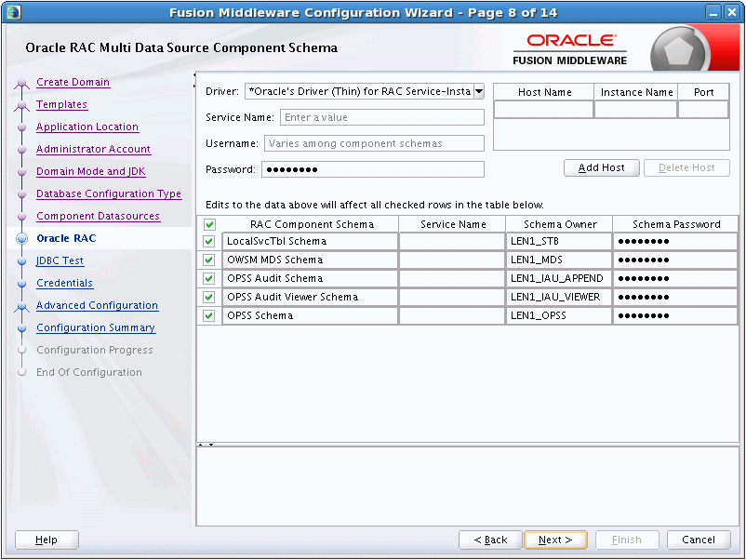Open Help for this wizard page
The image size is (746, 560).
[47, 540]
